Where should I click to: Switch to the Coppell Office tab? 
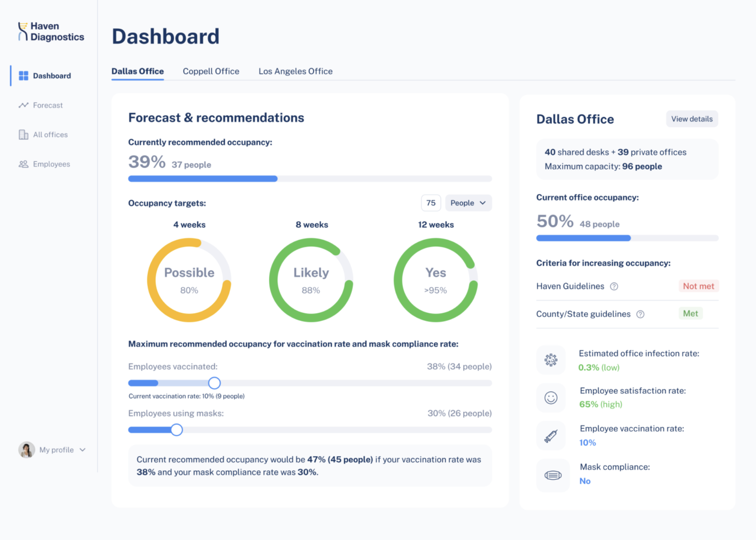click(x=211, y=71)
